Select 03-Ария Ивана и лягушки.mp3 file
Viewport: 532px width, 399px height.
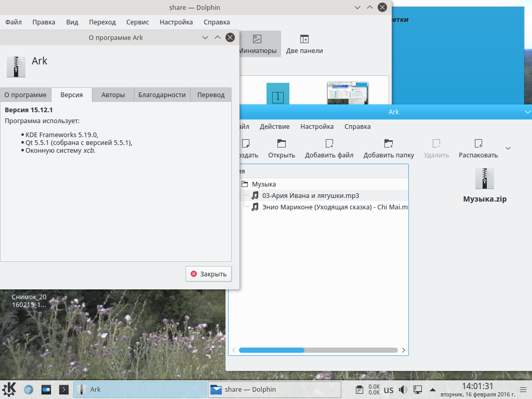point(310,195)
